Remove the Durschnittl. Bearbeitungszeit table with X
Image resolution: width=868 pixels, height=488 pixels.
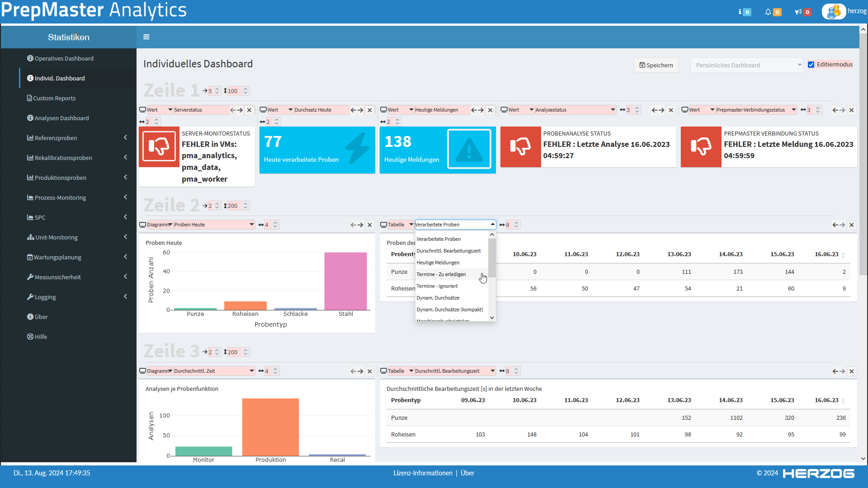(852, 371)
